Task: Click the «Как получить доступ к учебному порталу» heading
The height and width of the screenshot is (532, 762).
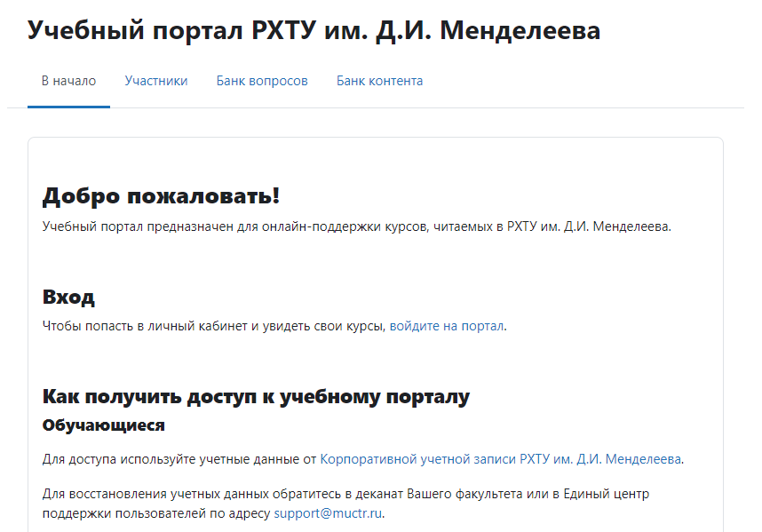Action: tap(256, 396)
